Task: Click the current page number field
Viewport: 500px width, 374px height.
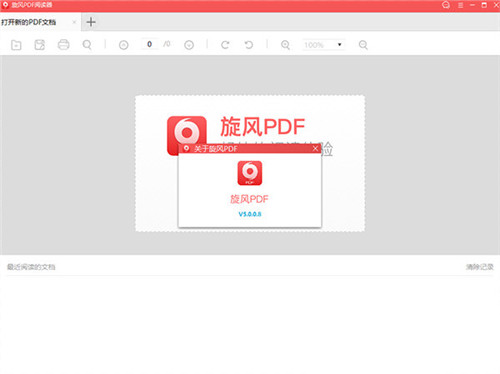Action: 150,44
